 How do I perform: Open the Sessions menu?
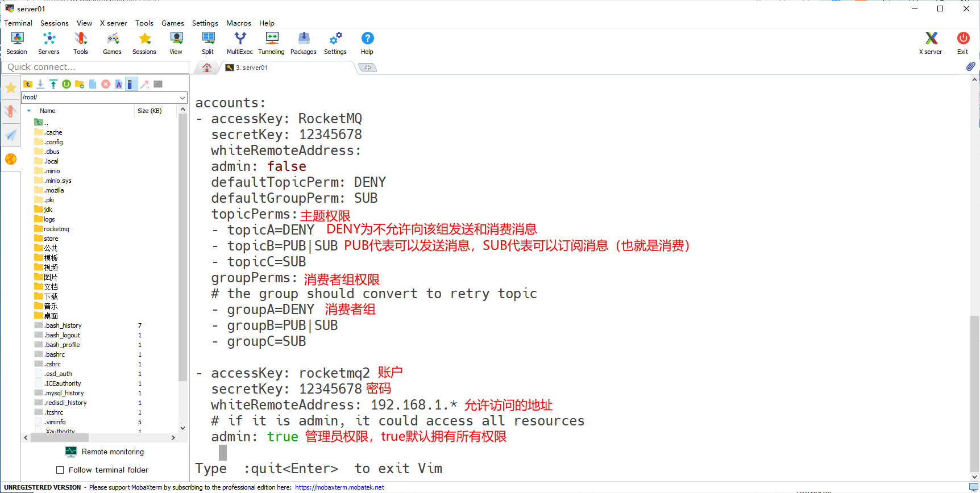[55, 23]
